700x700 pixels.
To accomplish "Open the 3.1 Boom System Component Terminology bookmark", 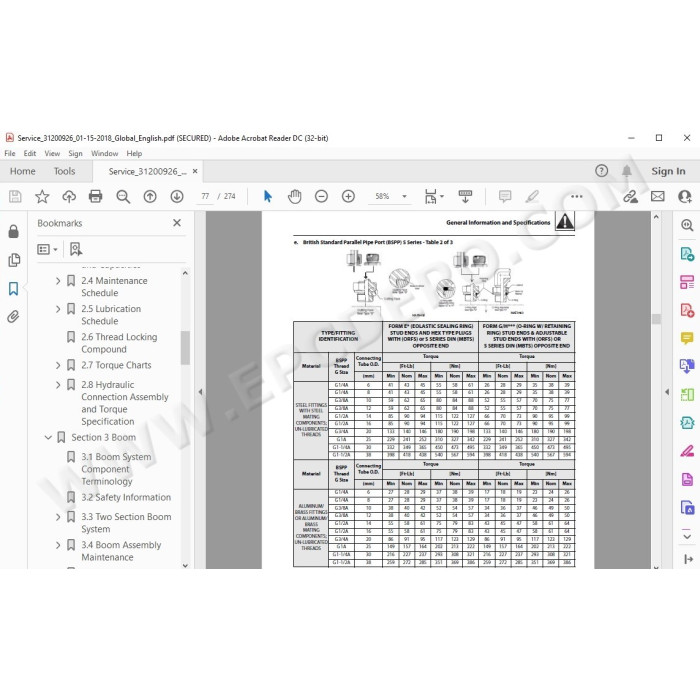I will pyautogui.click(x=116, y=469).
